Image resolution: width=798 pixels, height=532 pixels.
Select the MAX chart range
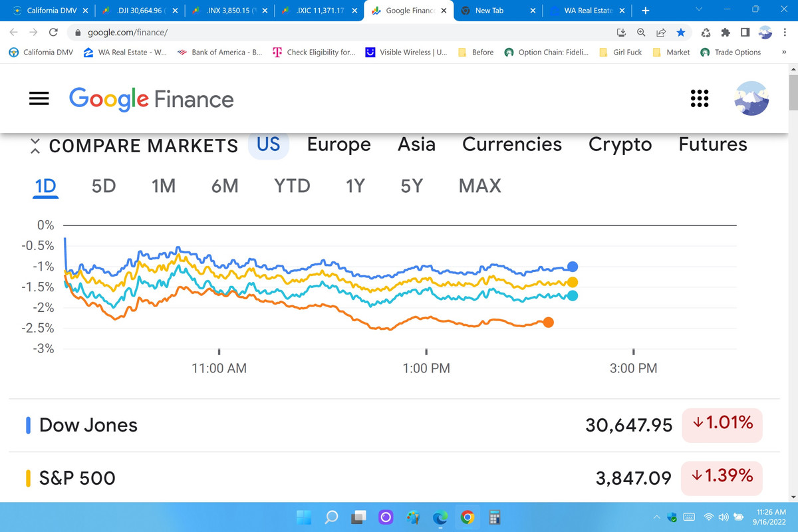pos(480,186)
